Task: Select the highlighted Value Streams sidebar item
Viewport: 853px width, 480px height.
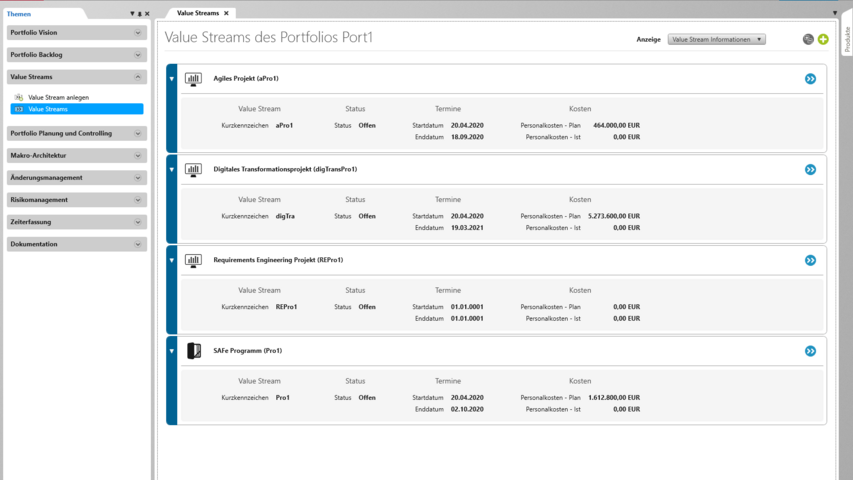Action: [x=48, y=109]
